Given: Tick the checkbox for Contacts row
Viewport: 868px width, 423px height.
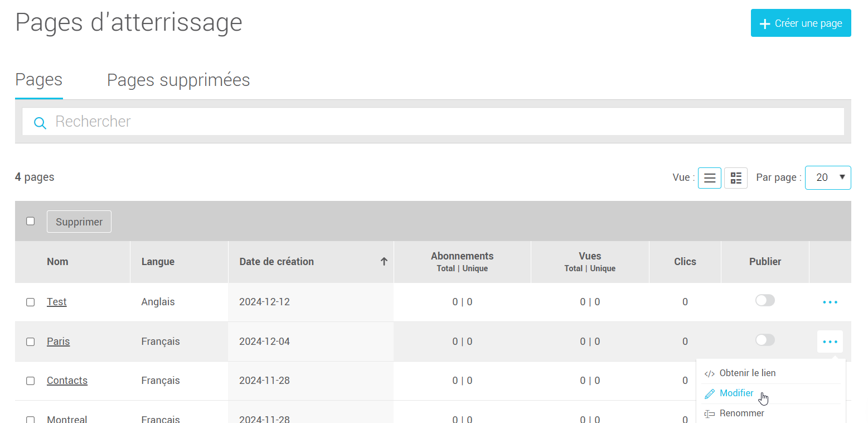Looking at the screenshot, I should [31, 381].
